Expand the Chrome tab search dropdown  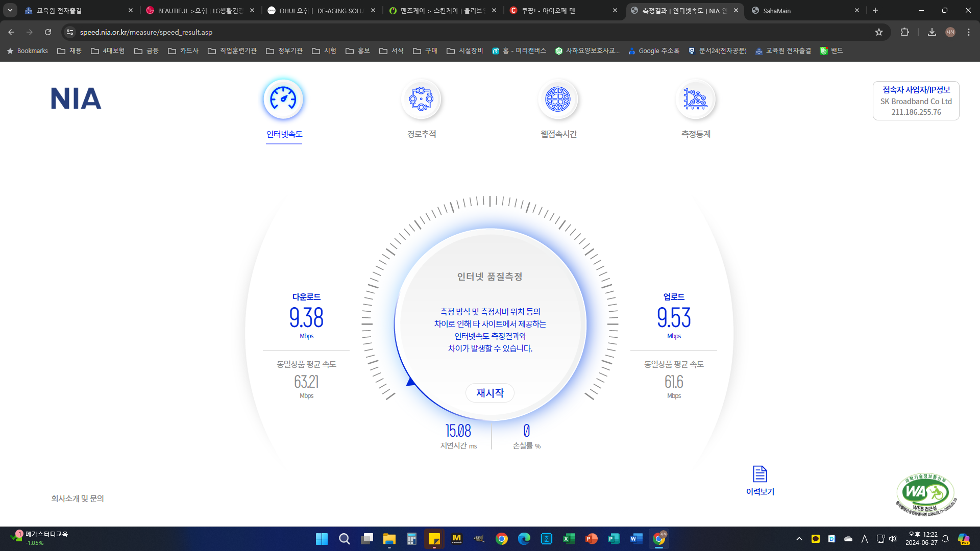pos(10,10)
